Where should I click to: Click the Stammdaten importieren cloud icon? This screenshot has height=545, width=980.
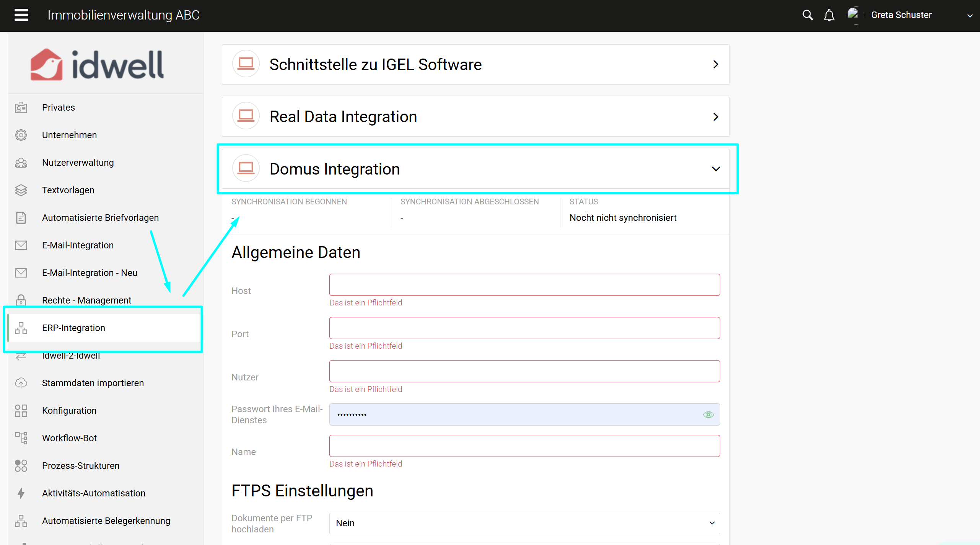[x=21, y=383]
